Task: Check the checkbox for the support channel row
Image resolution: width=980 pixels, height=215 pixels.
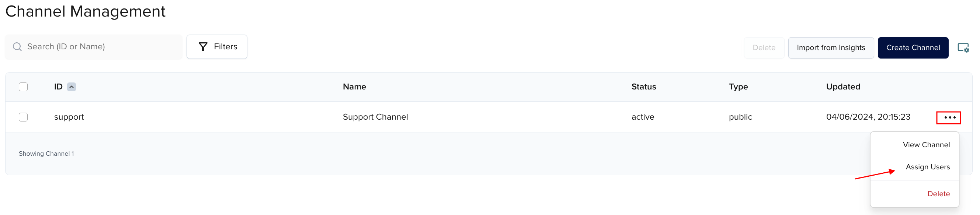Action: [23, 117]
